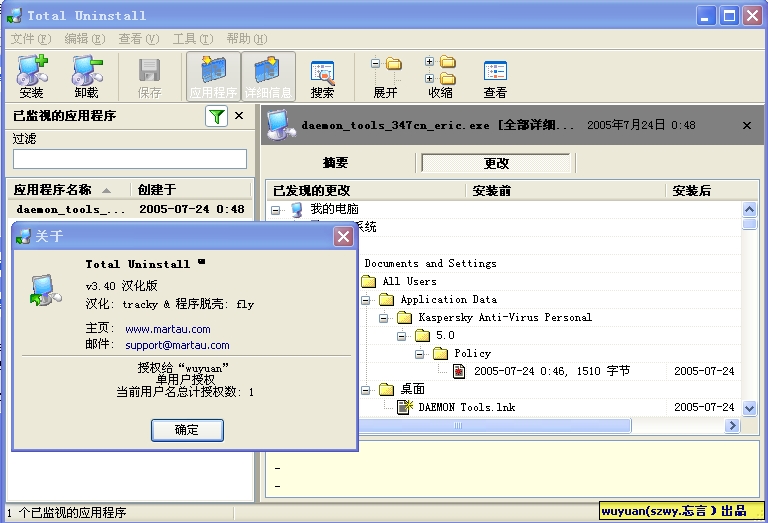Click the Total Uninstall main title bar icon
The height and width of the screenshot is (523, 768).
[14, 15]
